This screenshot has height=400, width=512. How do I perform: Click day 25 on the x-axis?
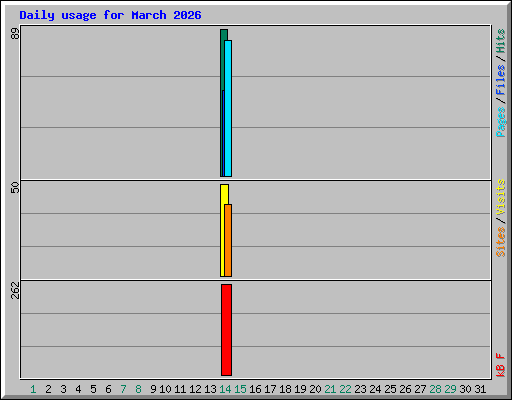tap(390, 389)
